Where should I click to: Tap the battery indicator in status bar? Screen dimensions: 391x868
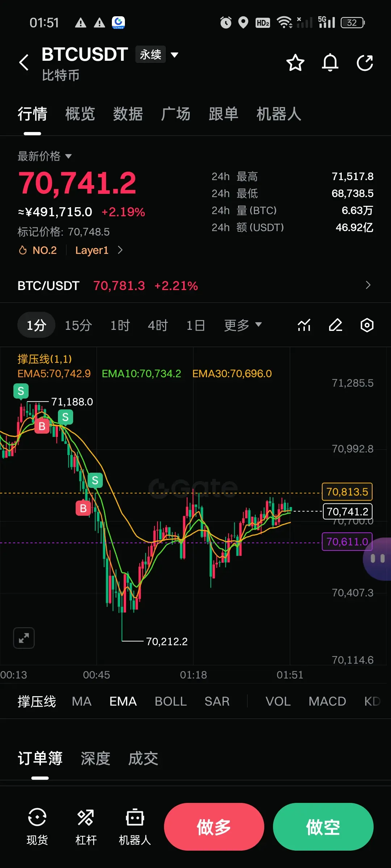[353, 23]
